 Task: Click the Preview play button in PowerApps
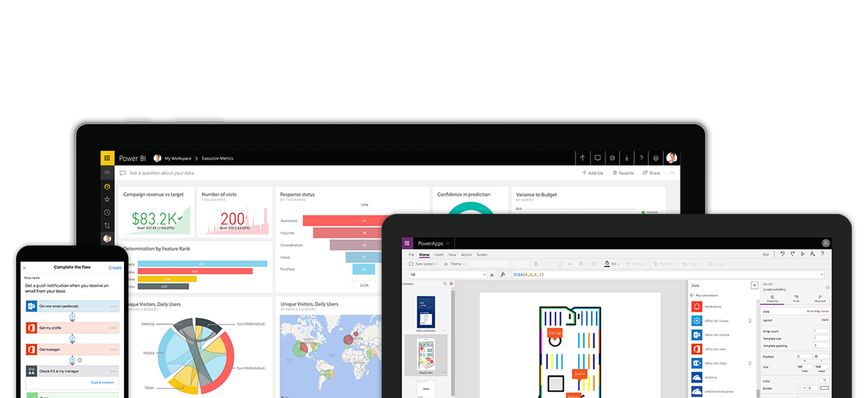(x=803, y=254)
